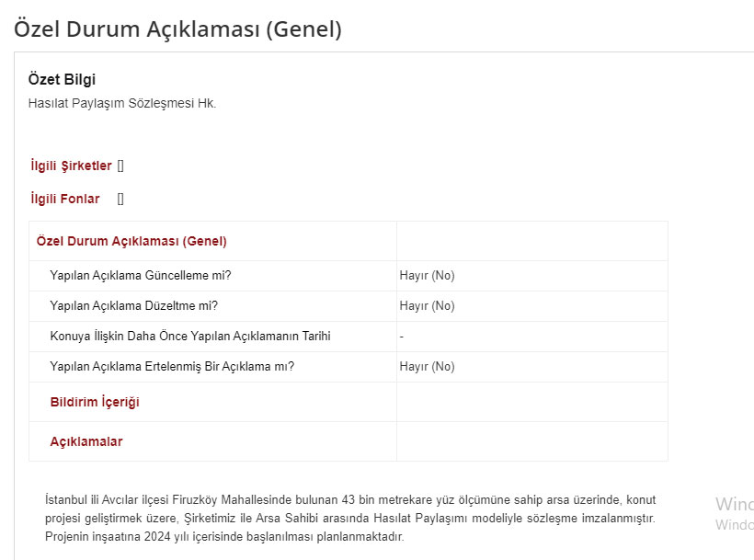Image resolution: width=754 pixels, height=560 pixels.
Task: Select Hayır (No) value in the Güncelleme row
Action: [427, 276]
